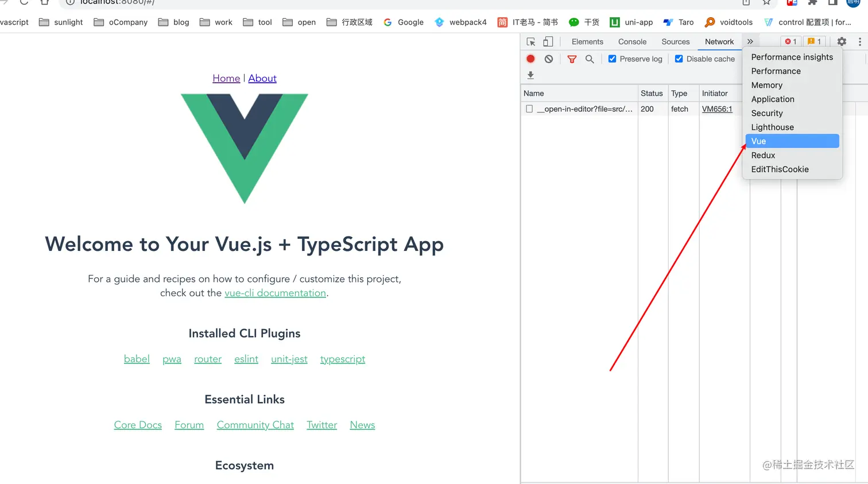Click the export HAR download arrow icon

click(x=530, y=75)
